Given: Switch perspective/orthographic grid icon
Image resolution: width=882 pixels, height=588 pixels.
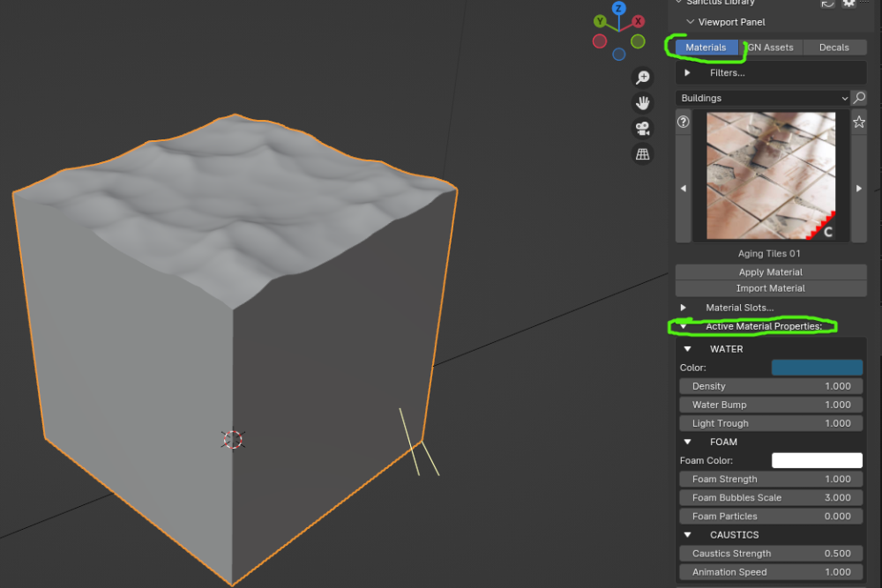Looking at the screenshot, I should 642,154.
